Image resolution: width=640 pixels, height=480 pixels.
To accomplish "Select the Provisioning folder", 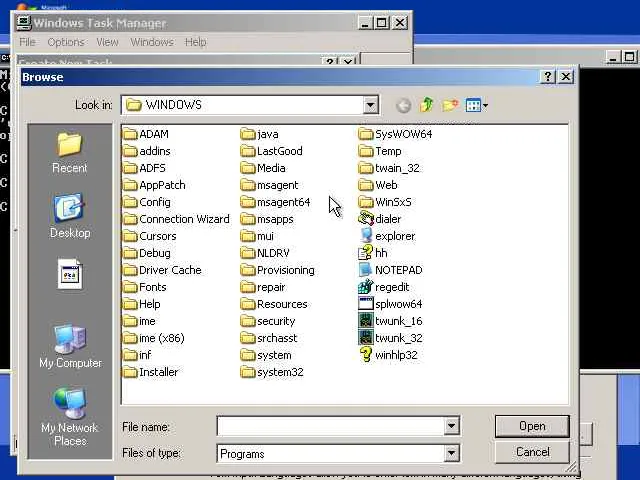I will tap(278, 270).
